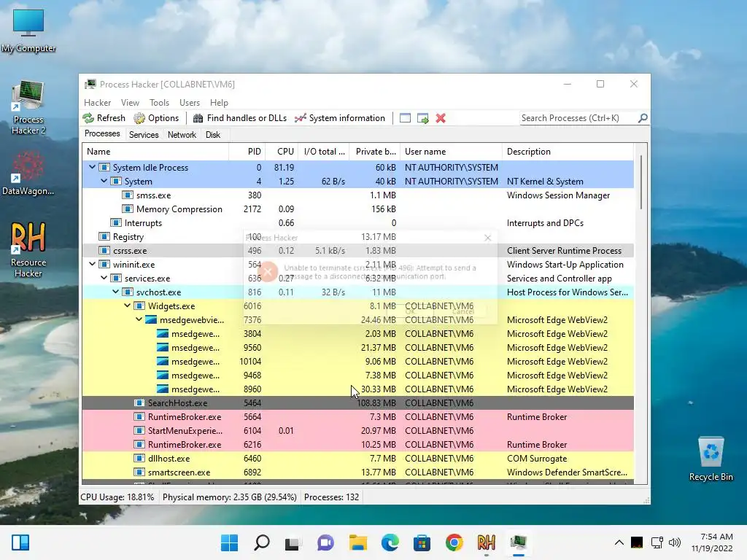The height and width of the screenshot is (560, 747).
Task: Collapse the System Idle Process tree node
Action: click(92, 167)
